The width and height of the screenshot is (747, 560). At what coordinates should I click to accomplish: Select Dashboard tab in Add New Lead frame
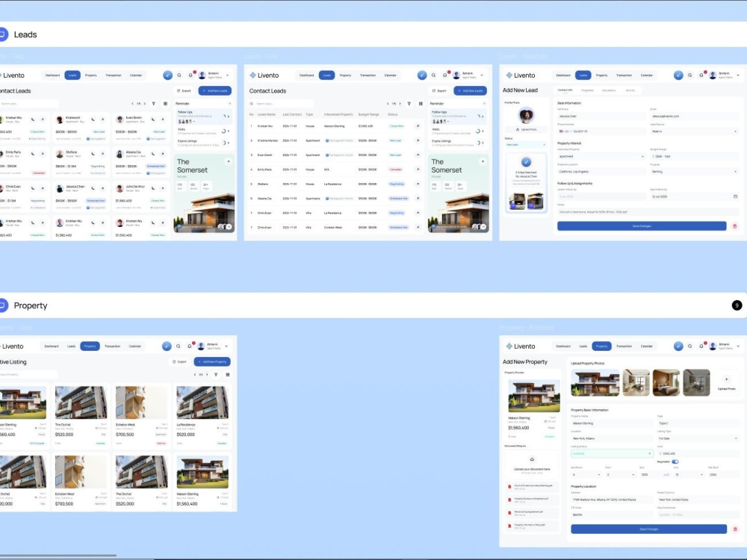click(563, 75)
